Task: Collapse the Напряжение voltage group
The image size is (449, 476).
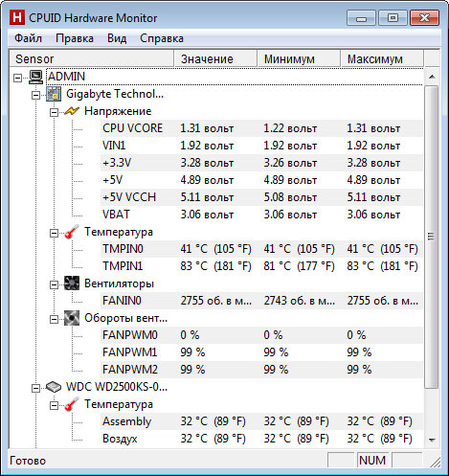Action: tap(55, 112)
